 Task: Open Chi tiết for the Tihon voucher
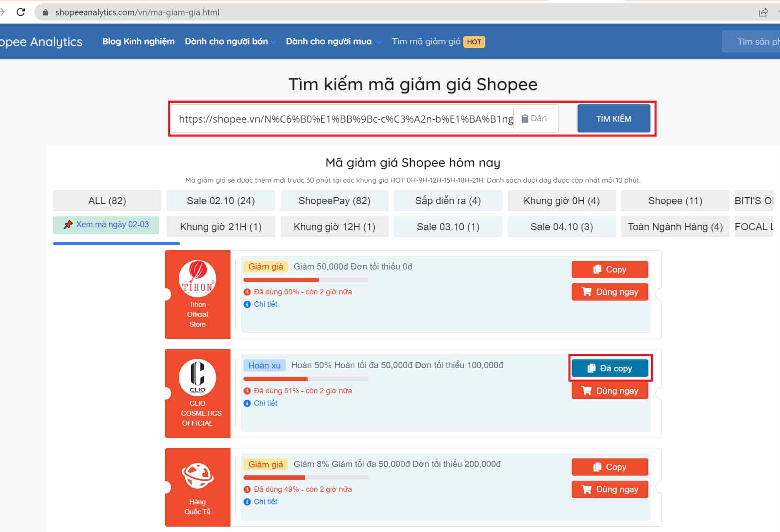click(x=265, y=304)
